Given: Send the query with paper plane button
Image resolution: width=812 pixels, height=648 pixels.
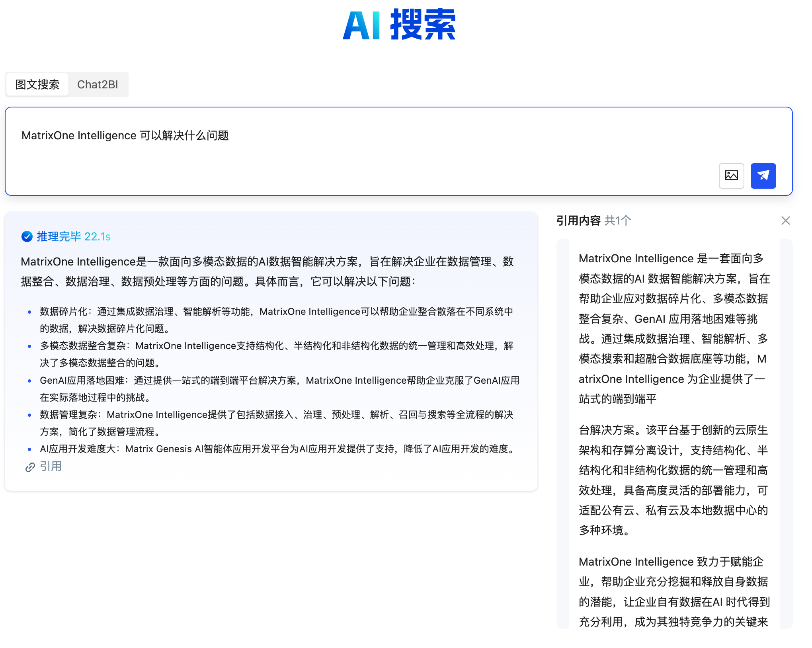Looking at the screenshot, I should point(763,176).
